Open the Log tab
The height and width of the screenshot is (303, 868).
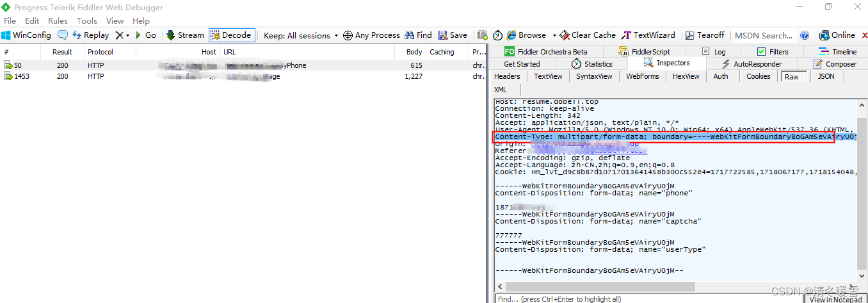click(713, 52)
